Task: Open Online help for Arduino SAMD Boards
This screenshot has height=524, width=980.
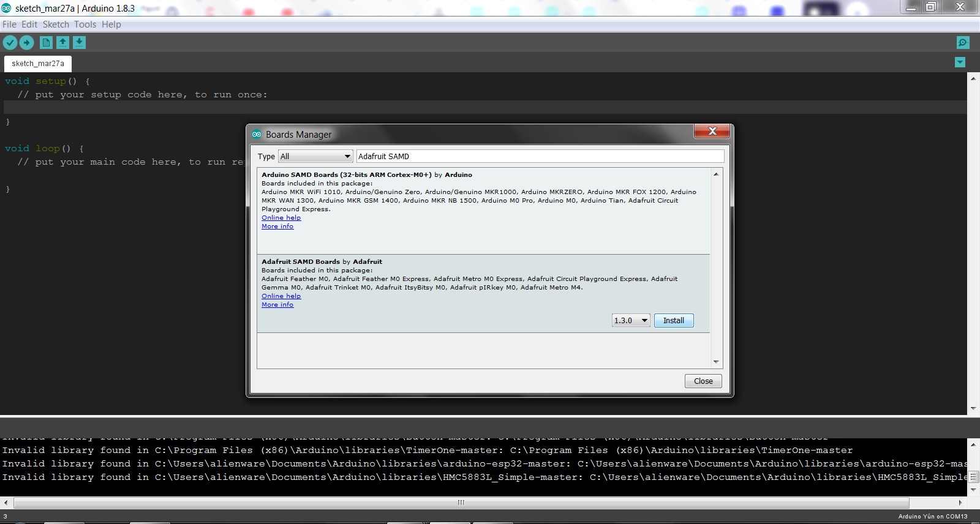Action: [x=281, y=217]
